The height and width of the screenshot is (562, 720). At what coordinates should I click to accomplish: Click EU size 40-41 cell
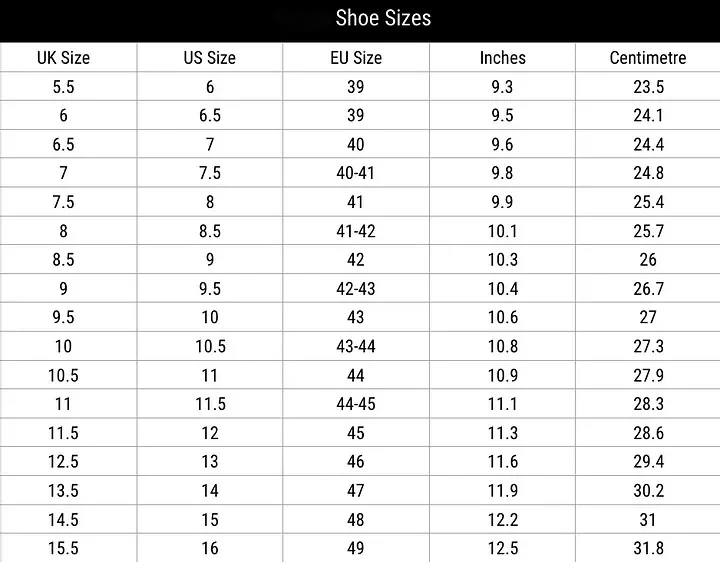pyautogui.click(x=356, y=173)
